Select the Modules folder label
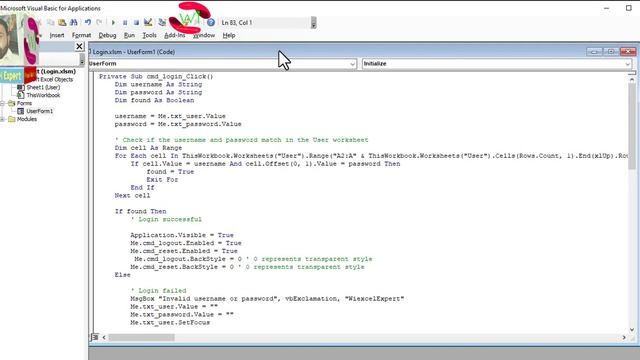Image resolution: width=640 pixels, height=360 pixels. point(27,119)
